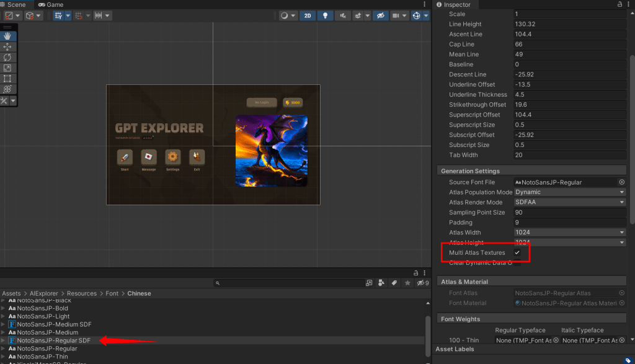Go to Font folder in breadcrumb
This screenshot has height=364, width=635.
pos(112,293)
